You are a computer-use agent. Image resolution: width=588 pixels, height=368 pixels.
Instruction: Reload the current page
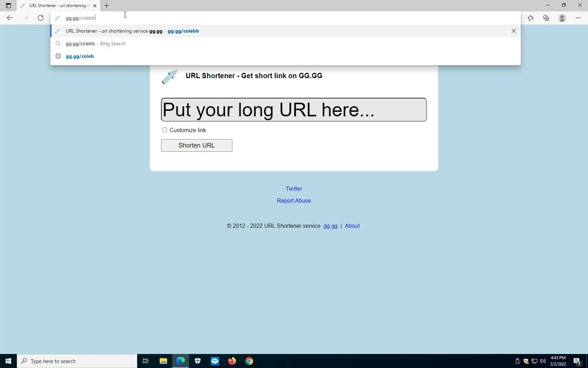point(41,18)
